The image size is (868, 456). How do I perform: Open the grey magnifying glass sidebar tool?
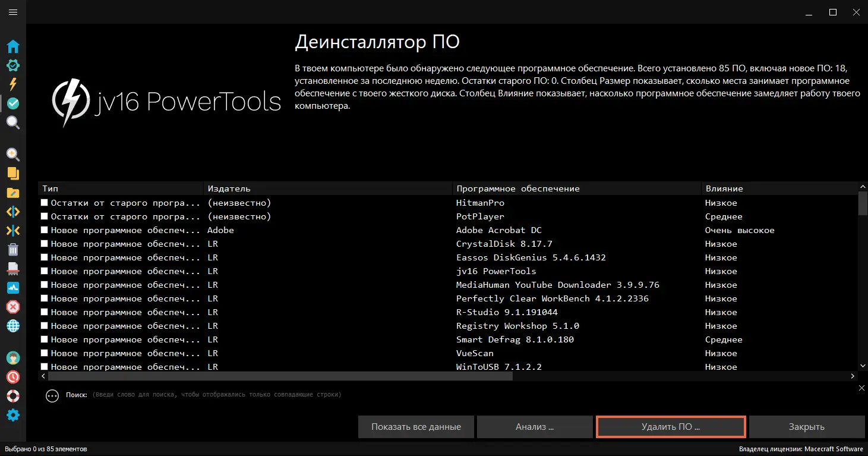pyautogui.click(x=13, y=122)
